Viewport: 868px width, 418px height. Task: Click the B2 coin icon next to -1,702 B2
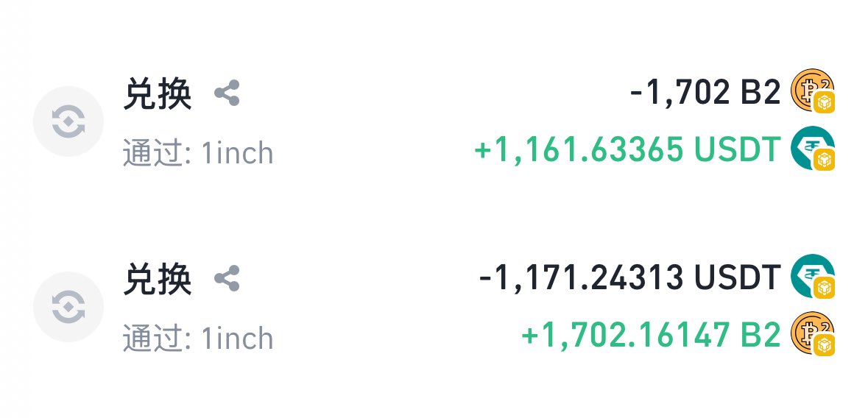(x=812, y=91)
